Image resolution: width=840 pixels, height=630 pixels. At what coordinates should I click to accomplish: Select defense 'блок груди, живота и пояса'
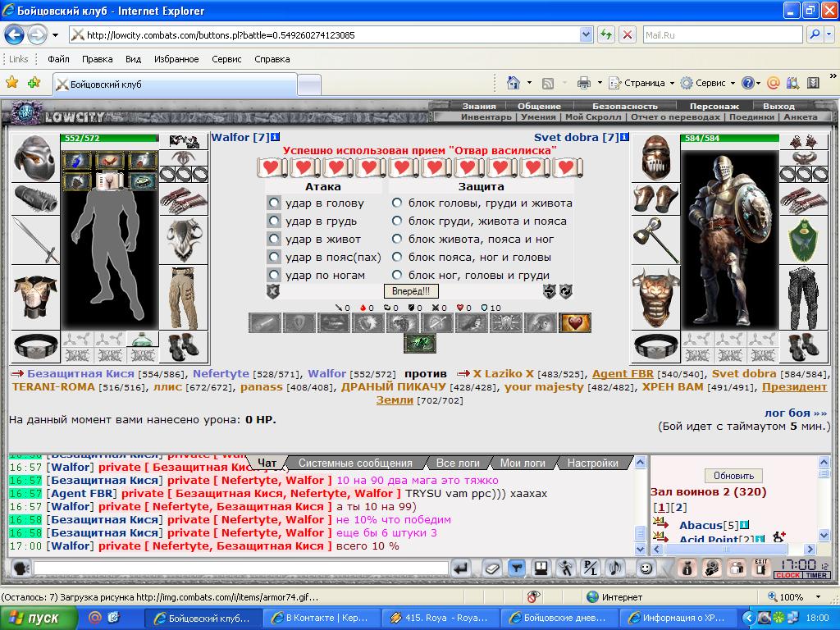pyautogui.click(x=397, y=221)
